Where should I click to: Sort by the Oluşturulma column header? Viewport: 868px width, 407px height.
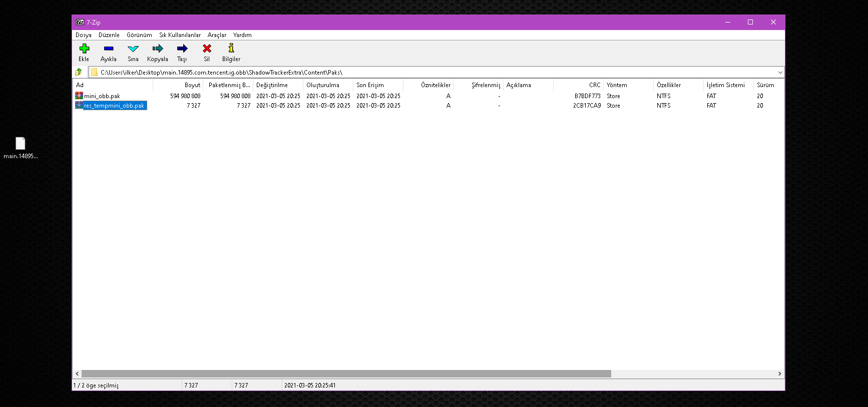point(328,85)
